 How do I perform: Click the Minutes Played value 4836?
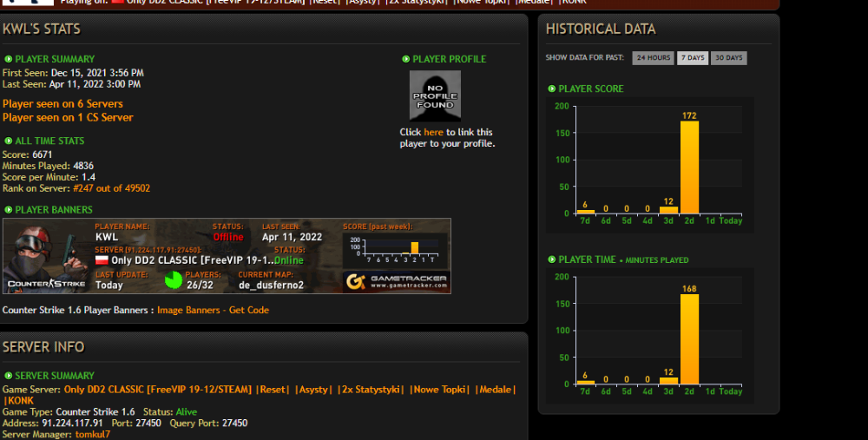point(83,166)
